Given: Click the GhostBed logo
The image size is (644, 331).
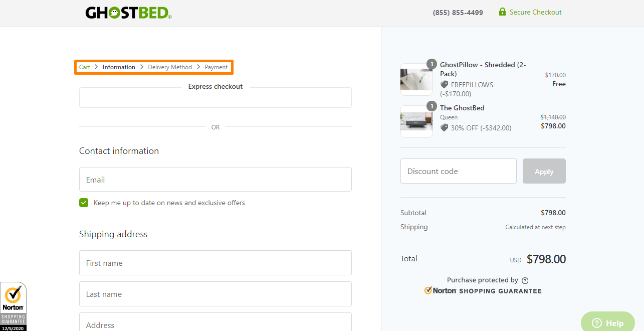Looking at the screenshot, I should [128, 13].
